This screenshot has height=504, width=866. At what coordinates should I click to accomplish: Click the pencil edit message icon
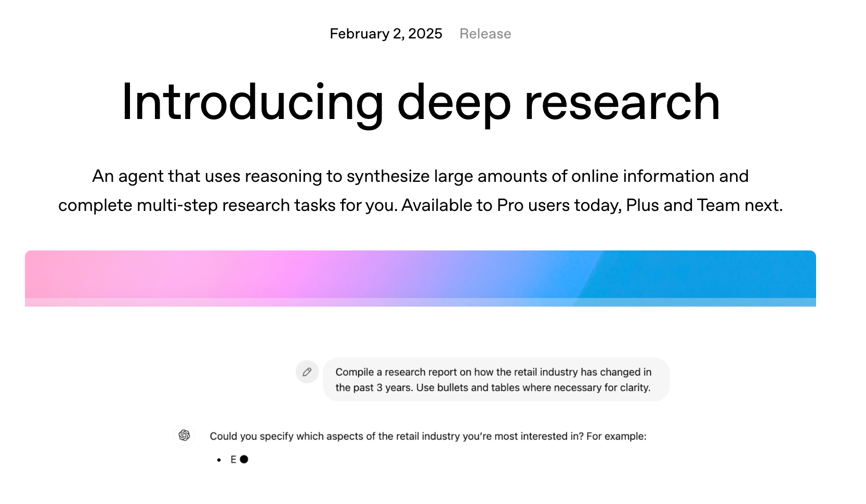(x=307, y=372)
